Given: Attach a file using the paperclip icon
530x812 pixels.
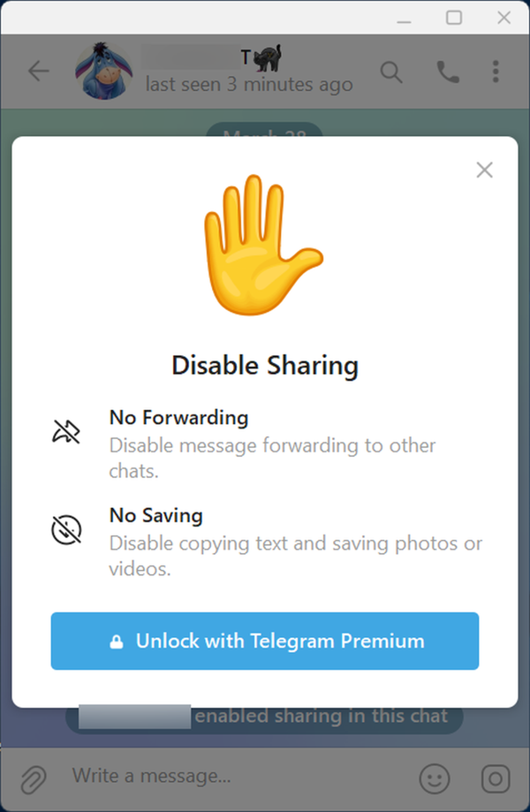Looking at the screenshot, I should click(x=34, y=778).
